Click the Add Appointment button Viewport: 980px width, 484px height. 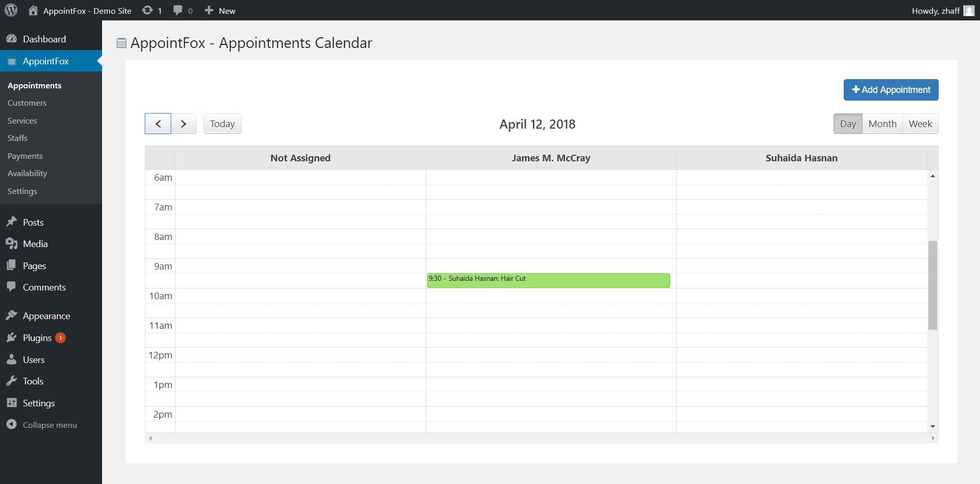(891, 90)
